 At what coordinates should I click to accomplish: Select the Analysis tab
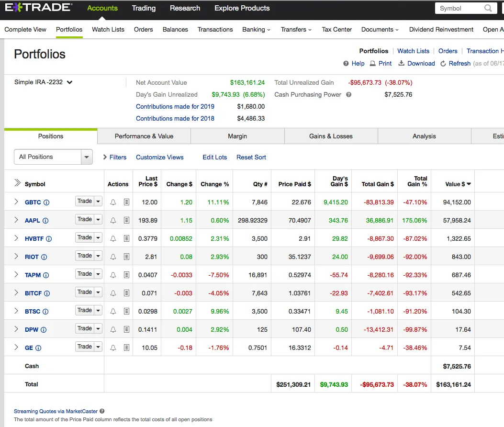424,136
